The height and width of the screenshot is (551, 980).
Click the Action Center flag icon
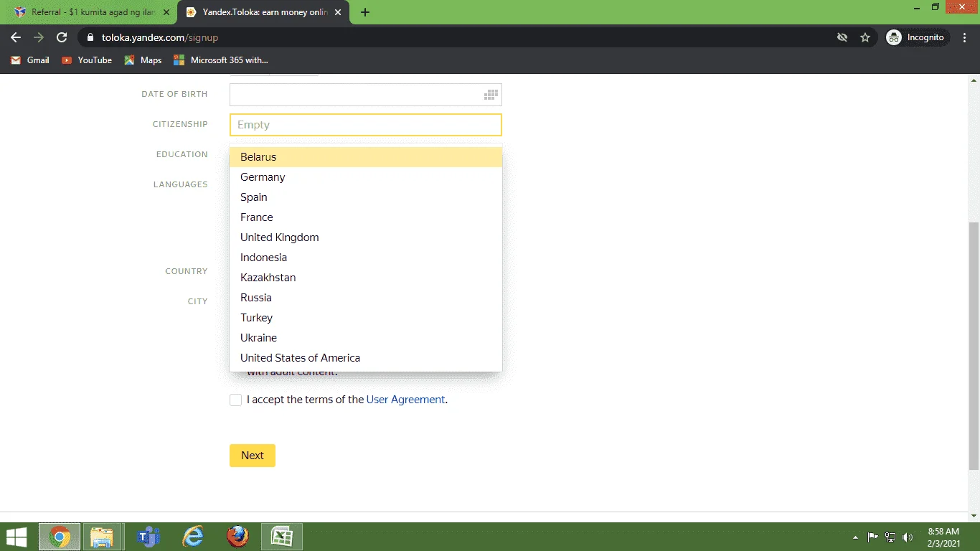(873, 537)
